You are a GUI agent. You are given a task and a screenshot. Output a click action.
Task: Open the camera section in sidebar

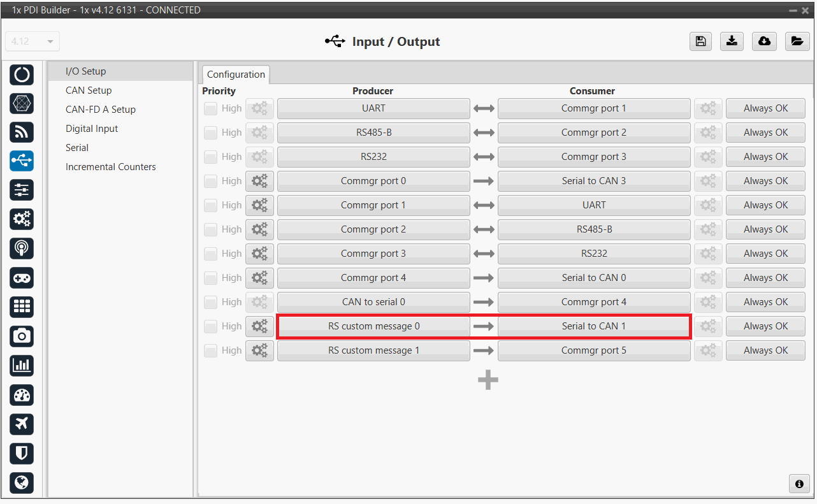[22, 336]
